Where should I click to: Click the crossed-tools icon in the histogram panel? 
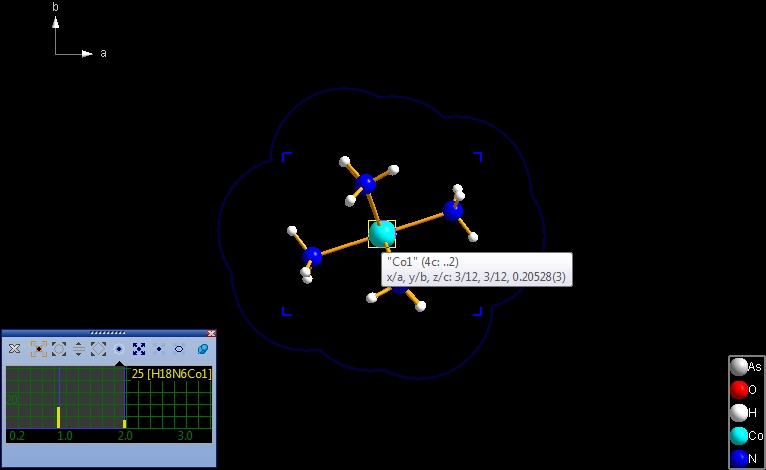click(14, 349)
